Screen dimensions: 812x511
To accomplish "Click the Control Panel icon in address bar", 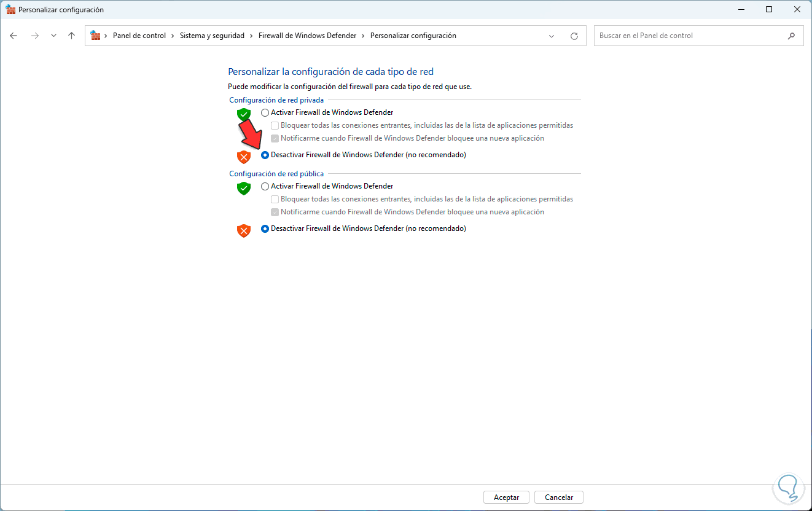I will point(96,36).
